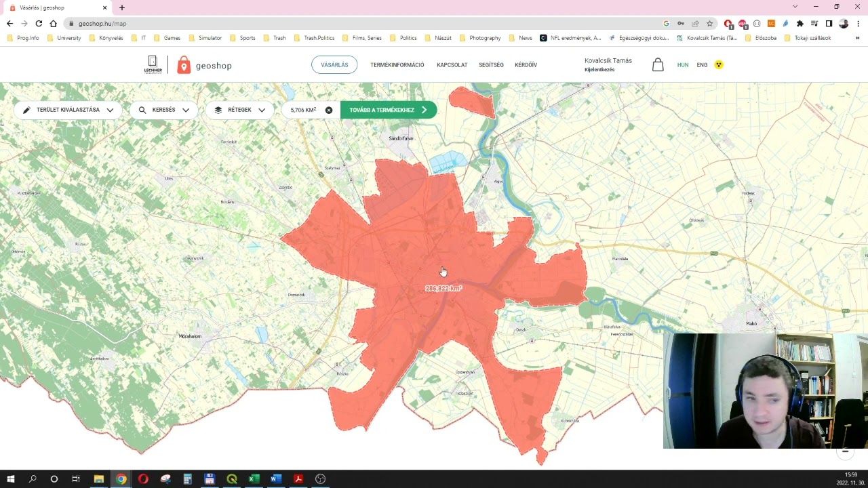Switch language to HUN
The height and width of the screenshot is (488, 868).
(683, 65)
